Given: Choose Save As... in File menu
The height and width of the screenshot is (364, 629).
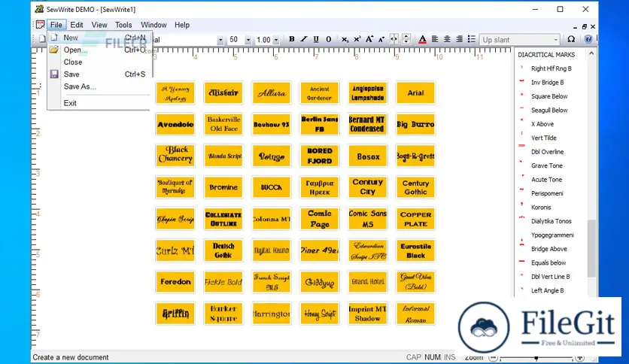Looking at the screenshot, I should tap(99, 86).
